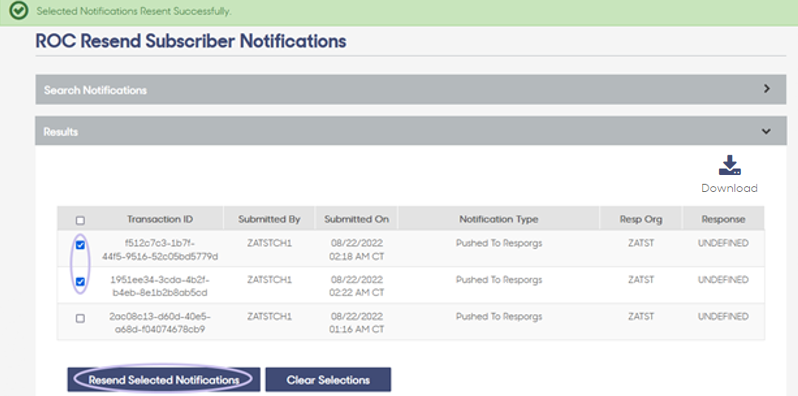798x396 pixels.
Task: Click Resend Selected Notifications button
Action: (x=163, y=380)
